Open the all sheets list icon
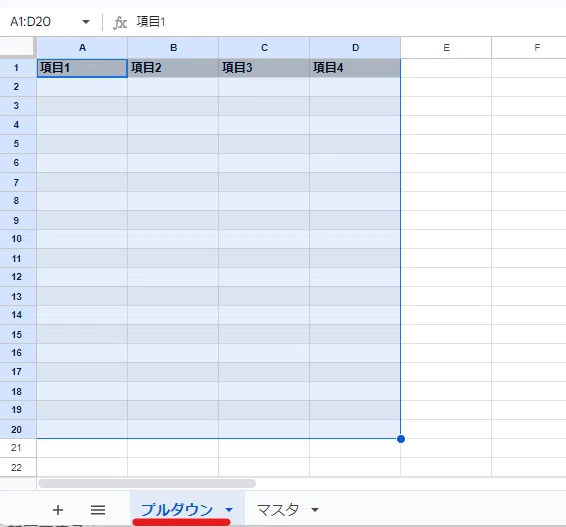566x527 pixels. pos(98,510)
